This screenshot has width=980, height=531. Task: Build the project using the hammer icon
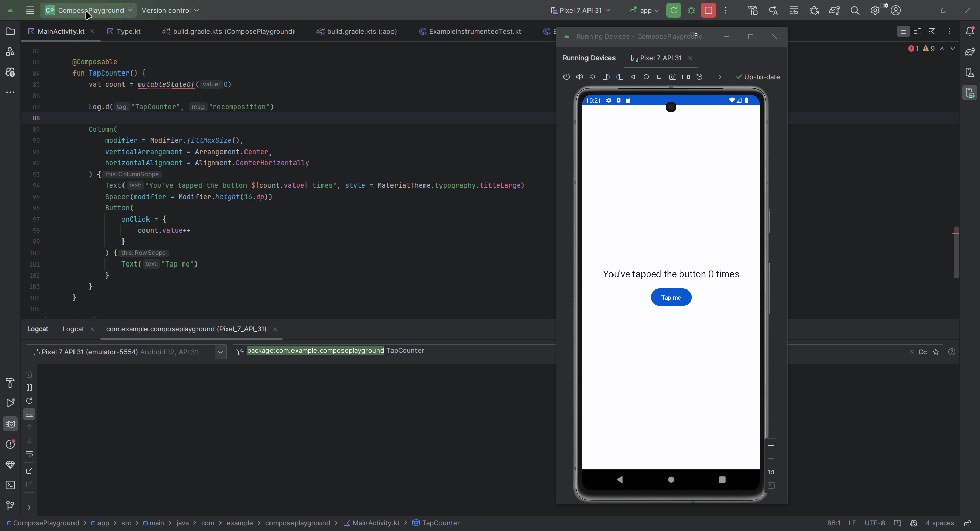tap(753, 10)
